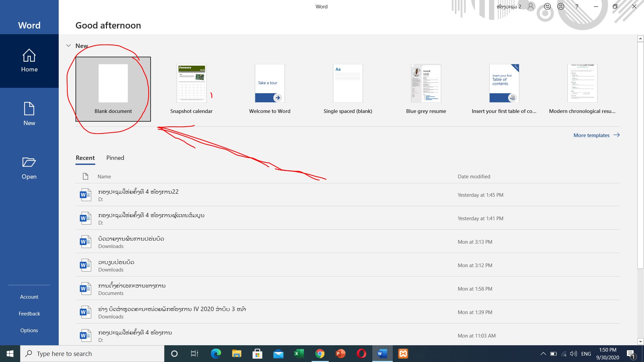This screenshot has height=362, width=644.
Task: Click the battery status icon
Action: [553, 354]
